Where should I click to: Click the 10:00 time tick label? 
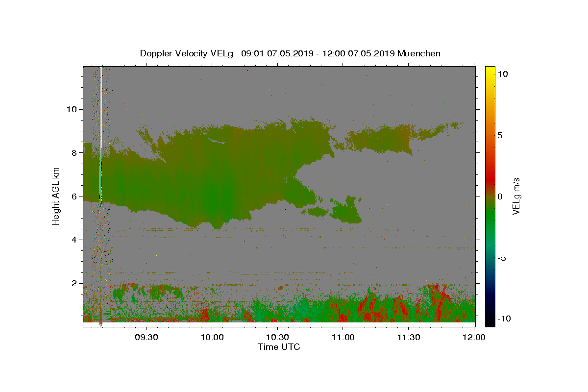212,337
